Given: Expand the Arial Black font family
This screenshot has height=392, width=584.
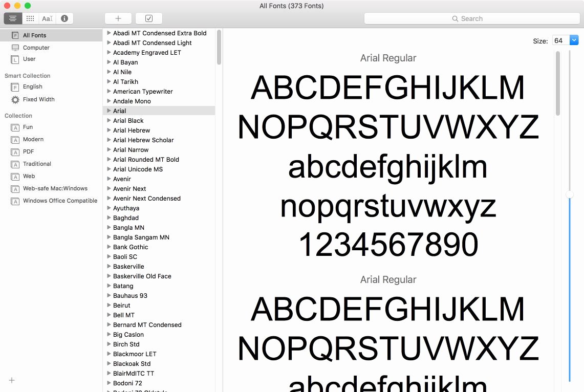Looking at the screenshot, I should click(107, 120).
